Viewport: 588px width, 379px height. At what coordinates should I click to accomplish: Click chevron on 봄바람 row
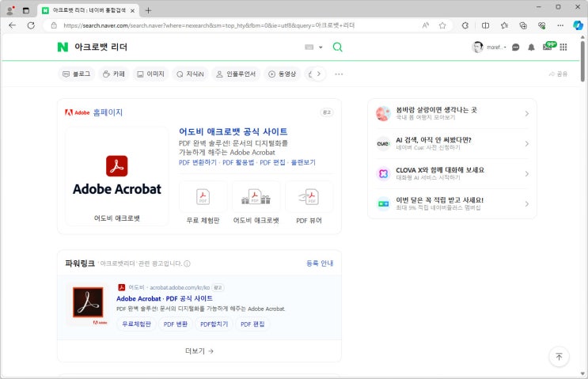coord(527,113)
